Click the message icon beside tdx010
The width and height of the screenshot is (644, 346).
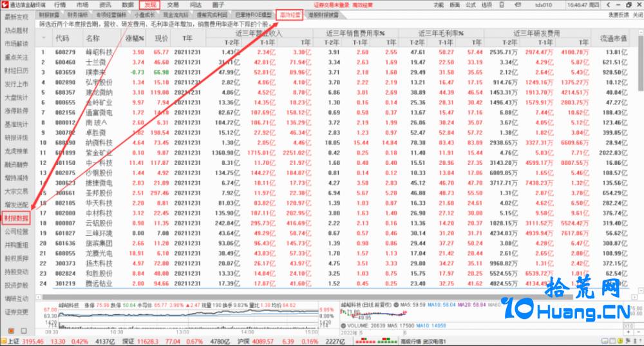point(518,5)
